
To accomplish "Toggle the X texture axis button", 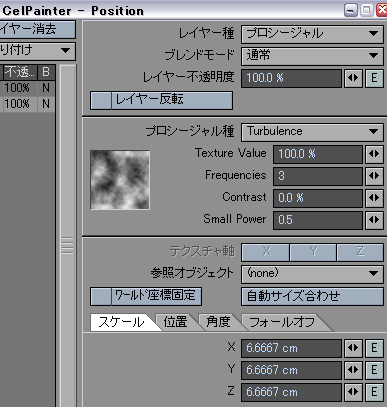I will [x=265, y=252].
